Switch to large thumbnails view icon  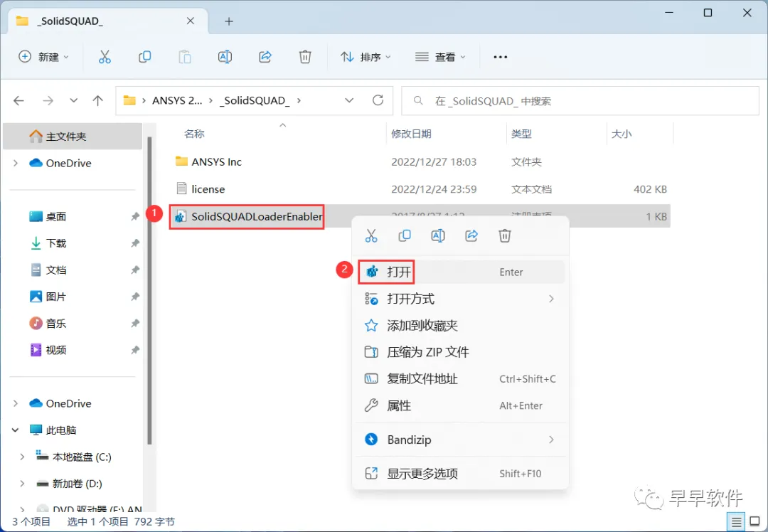pyautogui.click(x=754, y=522)
